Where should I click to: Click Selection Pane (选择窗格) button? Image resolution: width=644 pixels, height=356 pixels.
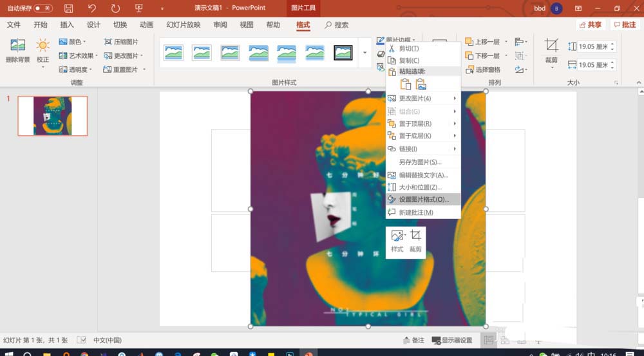[x=483, y=70]
